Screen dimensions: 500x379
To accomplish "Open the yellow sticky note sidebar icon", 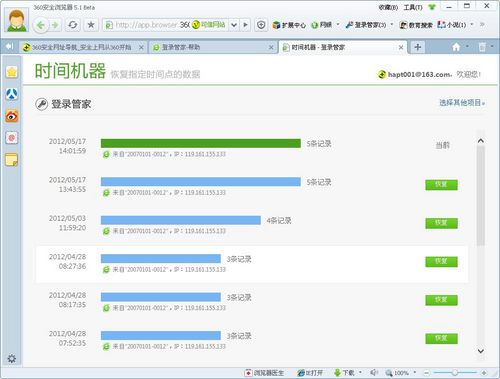I will 12,160.
